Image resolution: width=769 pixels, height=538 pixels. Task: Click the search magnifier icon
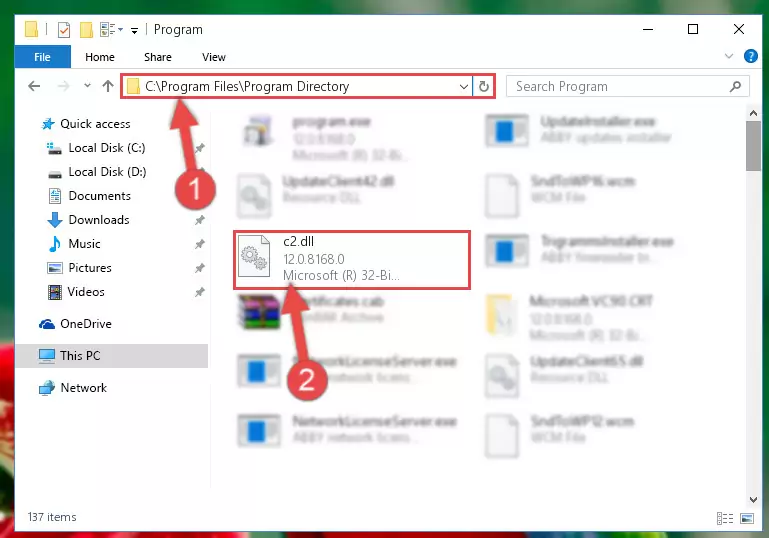[x=735, y=87]
